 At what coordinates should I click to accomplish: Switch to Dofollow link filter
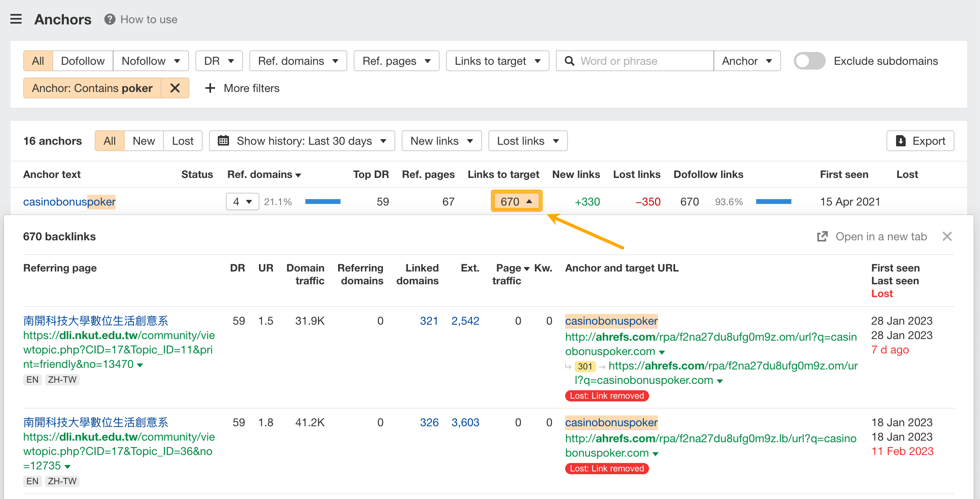pyautogui.click(x=82, y=60)
